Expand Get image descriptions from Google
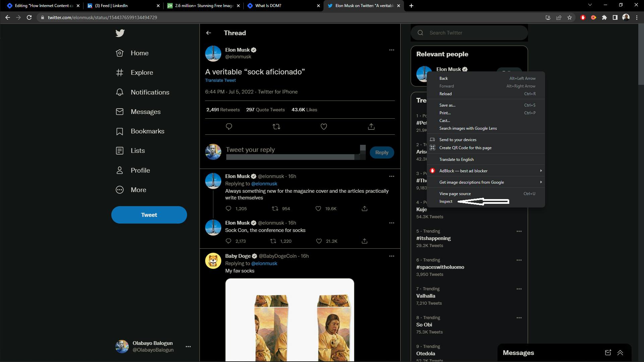This screenshot has width=644, height=362. 541,182
